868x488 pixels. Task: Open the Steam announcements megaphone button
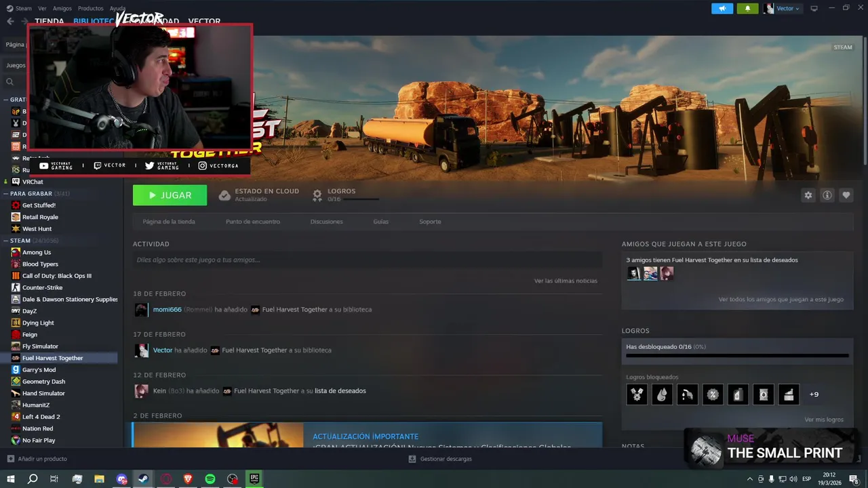point(722,8)
